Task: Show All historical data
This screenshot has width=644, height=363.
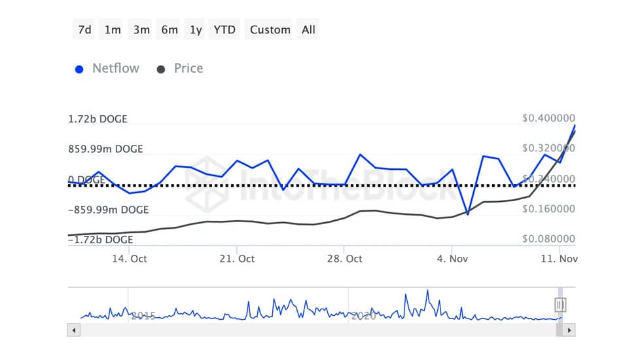Action: click(x=308, y=29)
